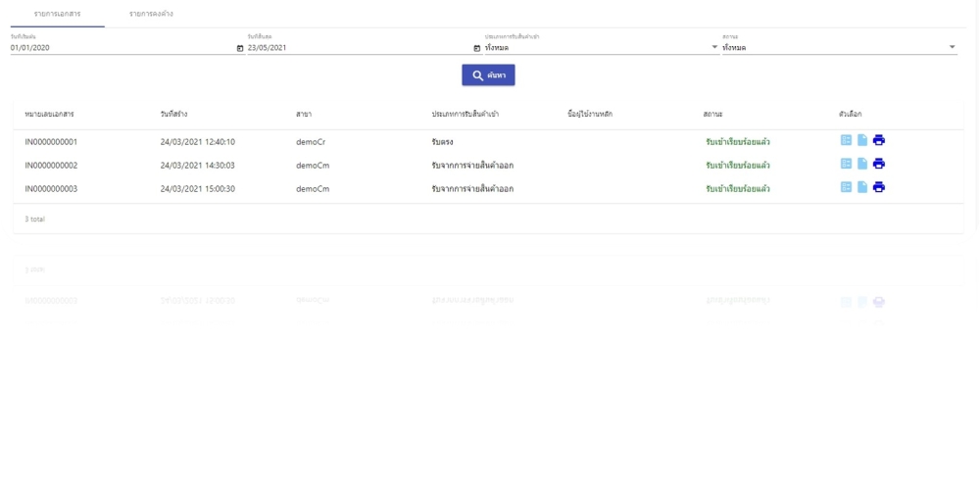
Task: Open the list detail icon for IN0000000001
Action: [846, 140]
